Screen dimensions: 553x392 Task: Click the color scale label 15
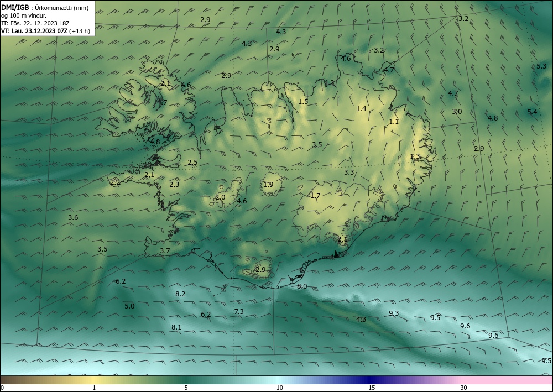[372, 388]
